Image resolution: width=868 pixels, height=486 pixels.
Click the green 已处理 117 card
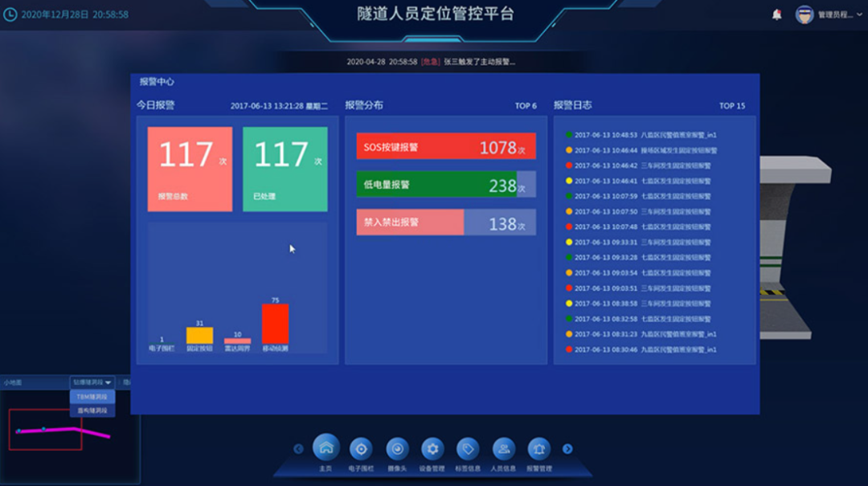(x=285, y=169)
